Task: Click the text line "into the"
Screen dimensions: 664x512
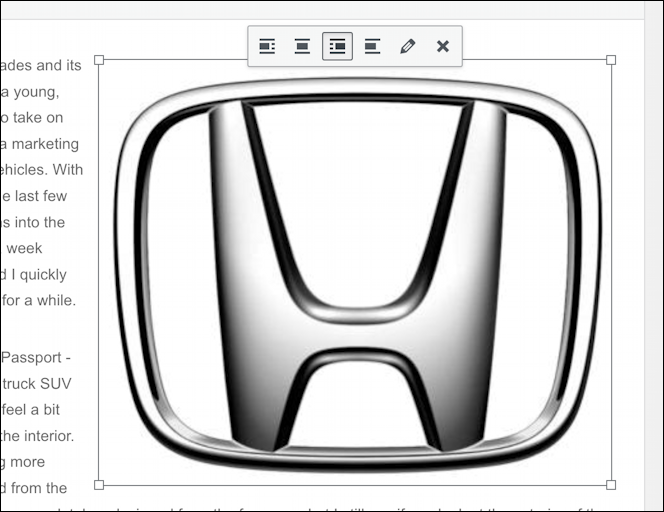Action: click(x=40, y=222)
